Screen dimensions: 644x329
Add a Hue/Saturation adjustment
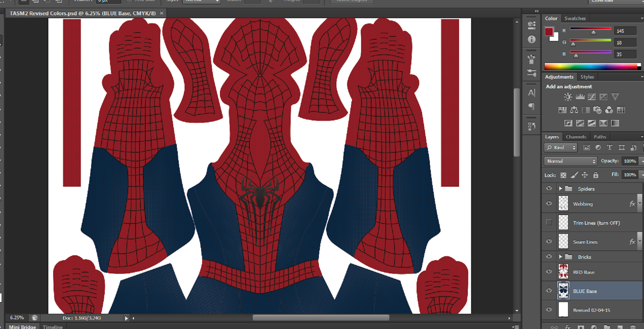click(563, 110)
